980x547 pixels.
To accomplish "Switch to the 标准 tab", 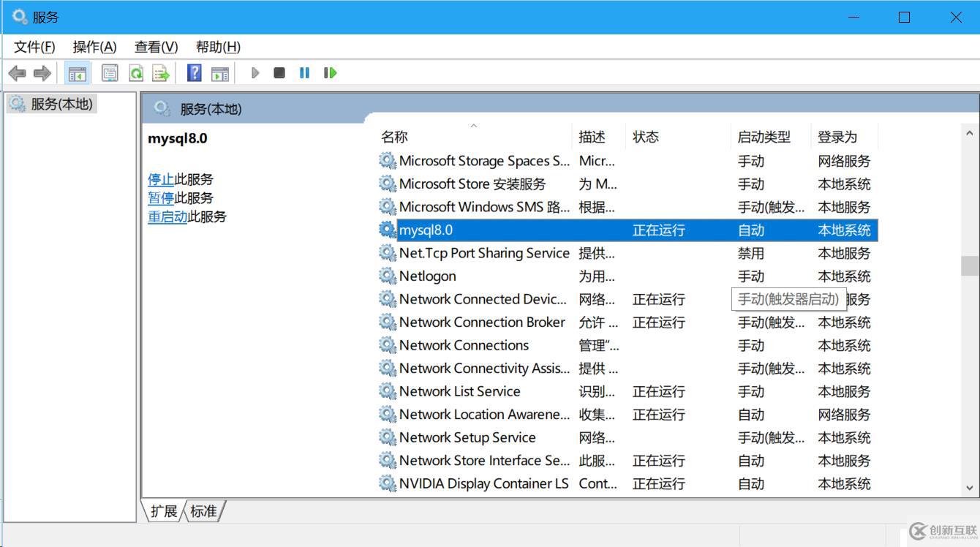I will pos(203,511).
